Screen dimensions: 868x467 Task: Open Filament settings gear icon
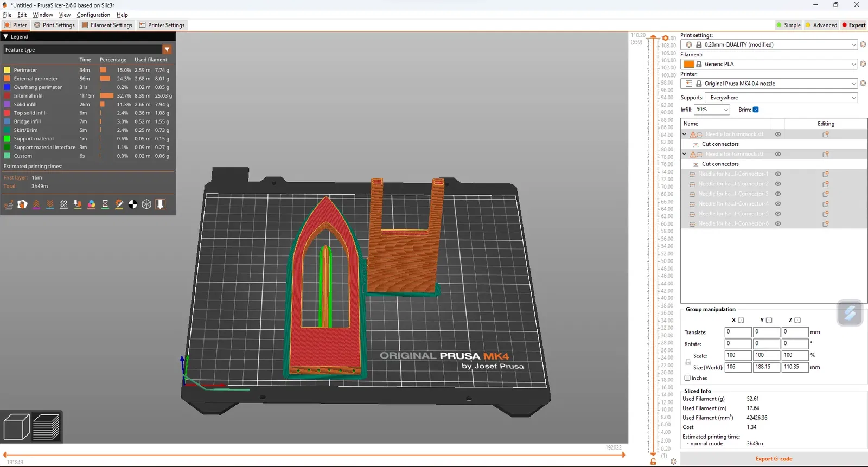coord(863,64)
